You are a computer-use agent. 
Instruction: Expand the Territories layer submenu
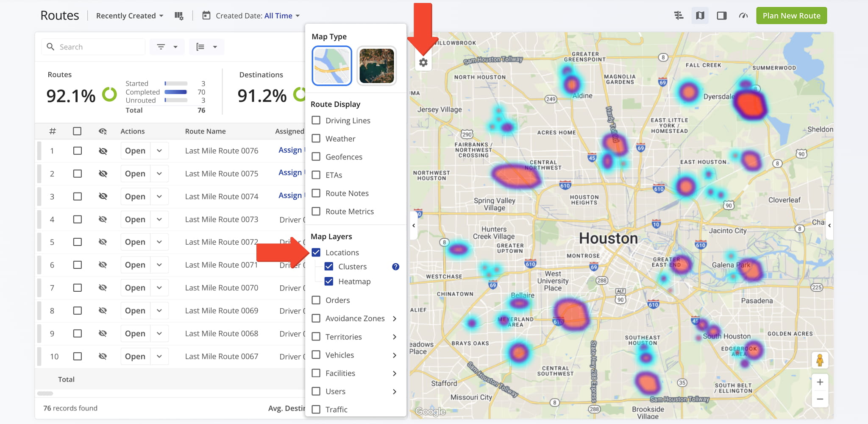395,337
